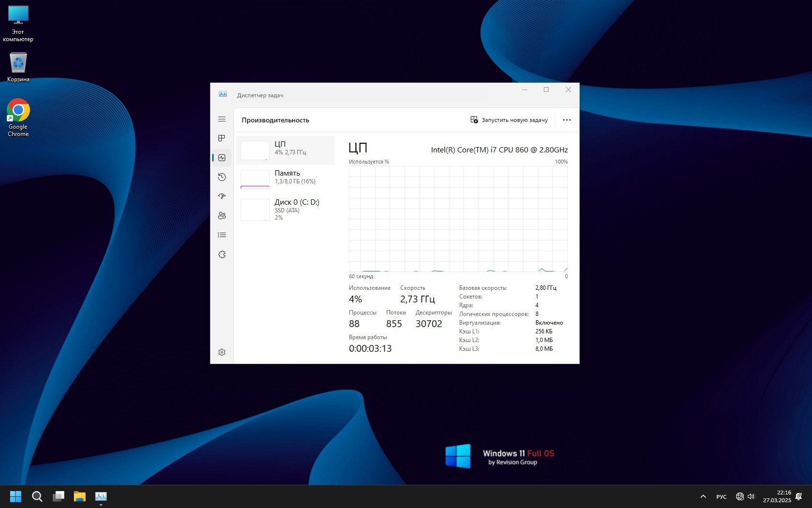Click the 'Дескрипторы' label

(x=434, y=313)
